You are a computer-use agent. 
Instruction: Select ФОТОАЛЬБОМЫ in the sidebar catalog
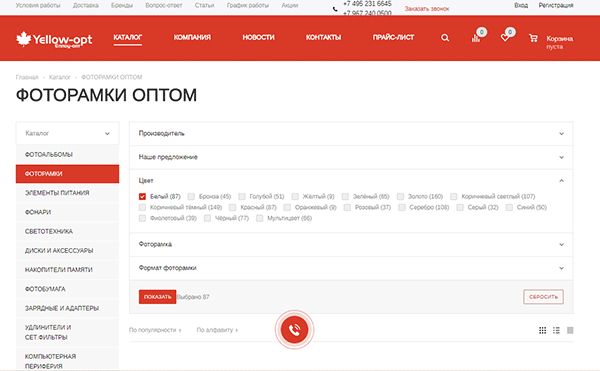pyautogui.click(x=67, y=155)
